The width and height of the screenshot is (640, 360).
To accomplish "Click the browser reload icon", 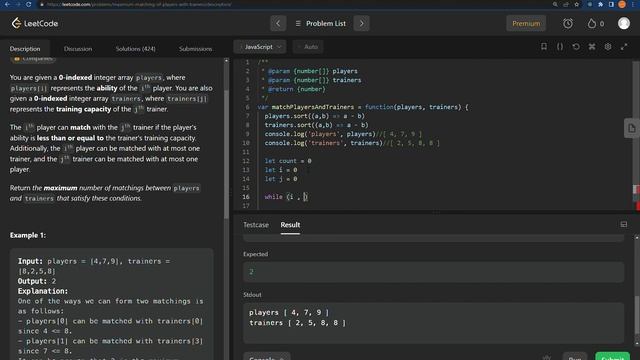I will [28, 4].
